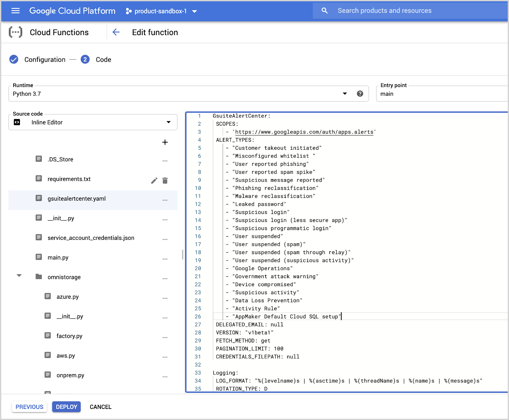Viewport: 509px width, 420px height.
Task: Click the search magnifier icon
Action: click(324, 10)
